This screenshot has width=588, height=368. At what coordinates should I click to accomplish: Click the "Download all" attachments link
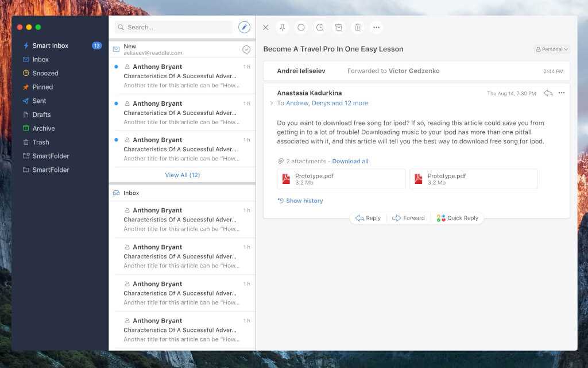pyautogui.click(x=350, y=161)
